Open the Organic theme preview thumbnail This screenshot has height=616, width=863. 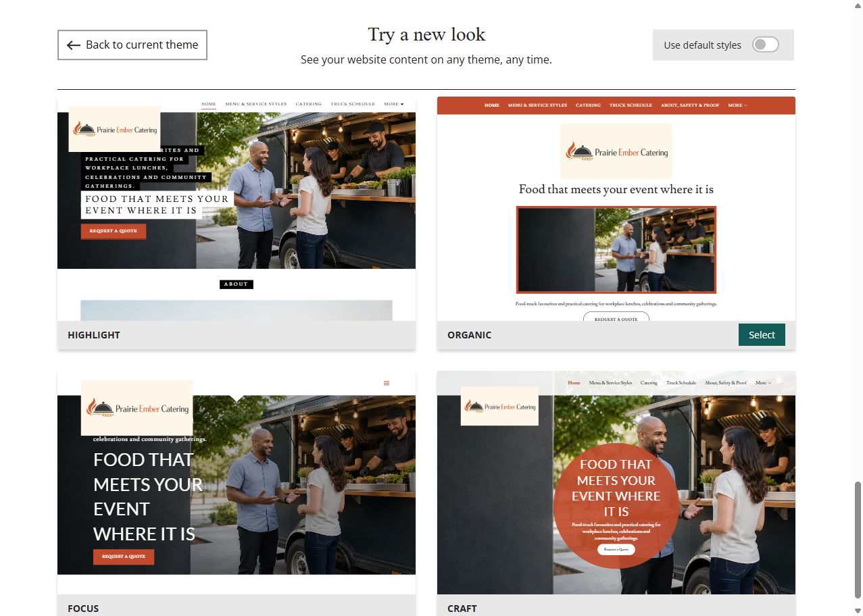coord(616,209)
